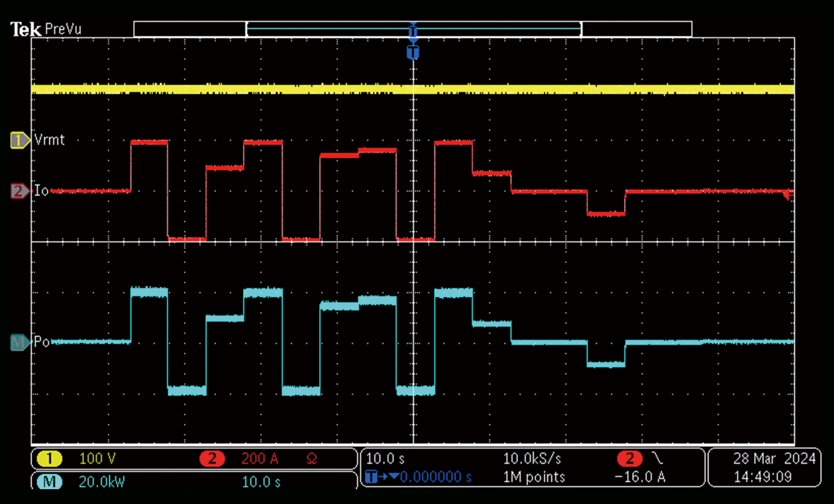
Task: Select the 20.0kW math scale readout
Action: [x=102, y=482]
